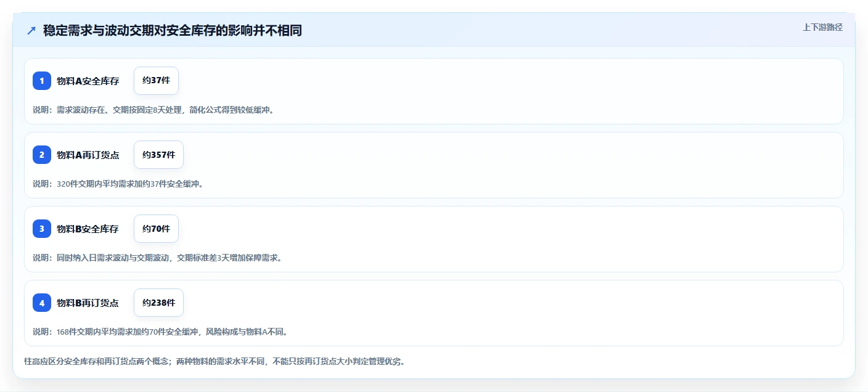Click the 约37件 value chip
The height and width of the screenshot is (392, 868).
click(156, 81)
